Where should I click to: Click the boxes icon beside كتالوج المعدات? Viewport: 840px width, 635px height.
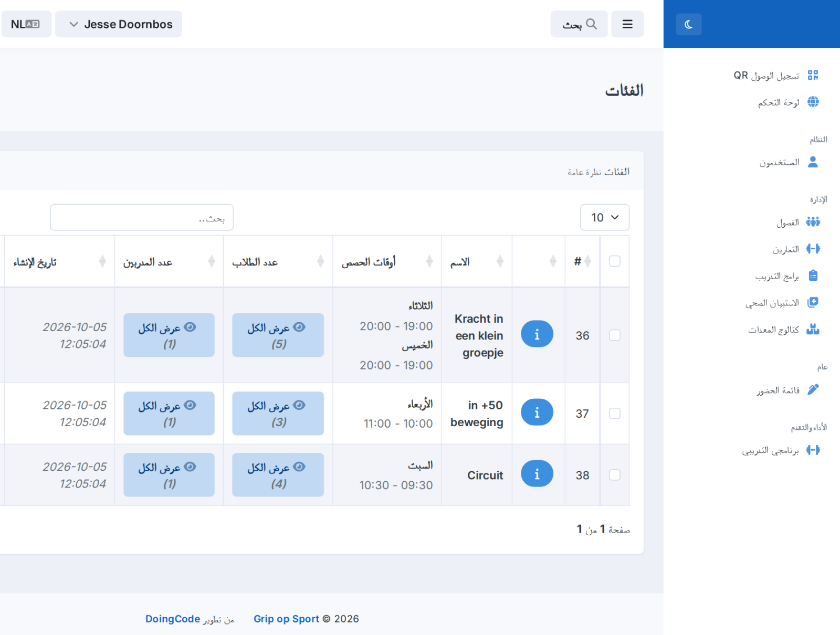pyautogui.click(x=813, y=329)
